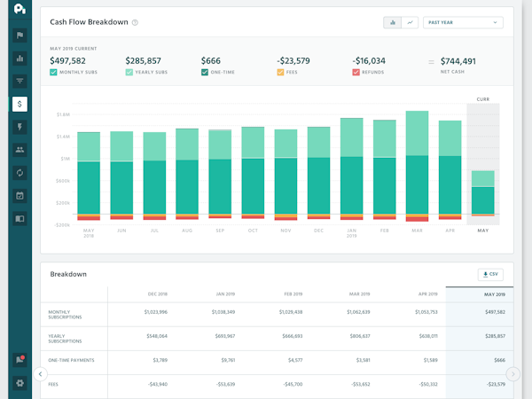Select the lightning bolt sidebar icon

point(20,127)
